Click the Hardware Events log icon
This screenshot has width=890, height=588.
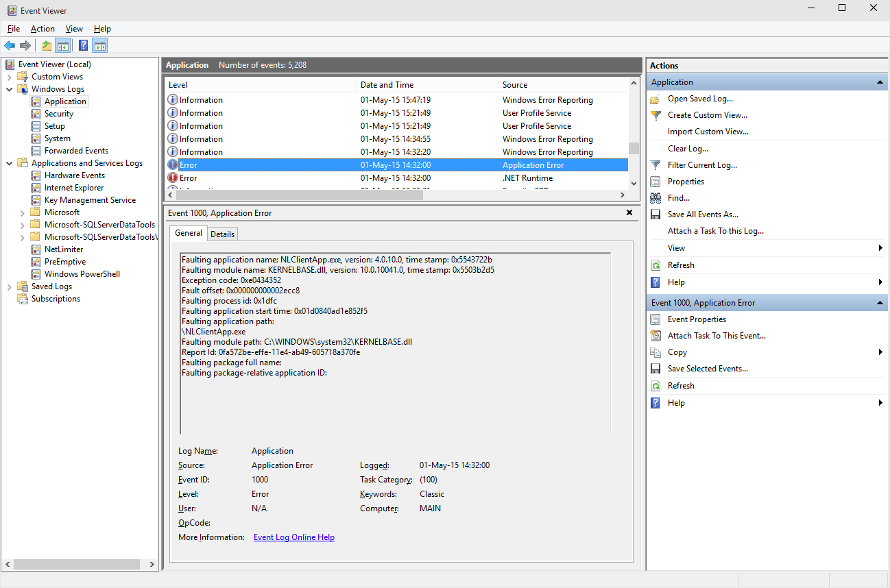pyautogui.click(x=36, y=175)
